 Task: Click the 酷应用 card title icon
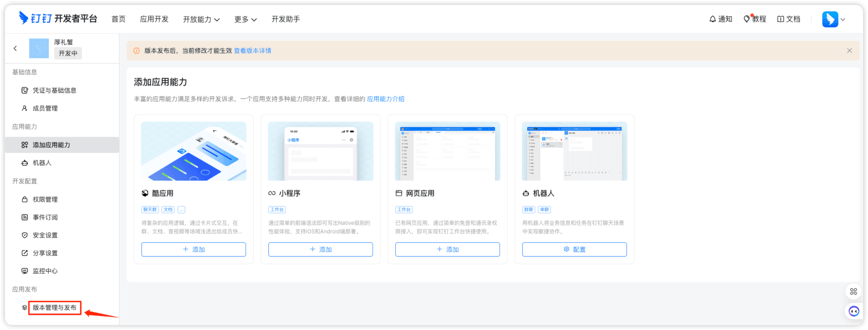coord(145,193)
